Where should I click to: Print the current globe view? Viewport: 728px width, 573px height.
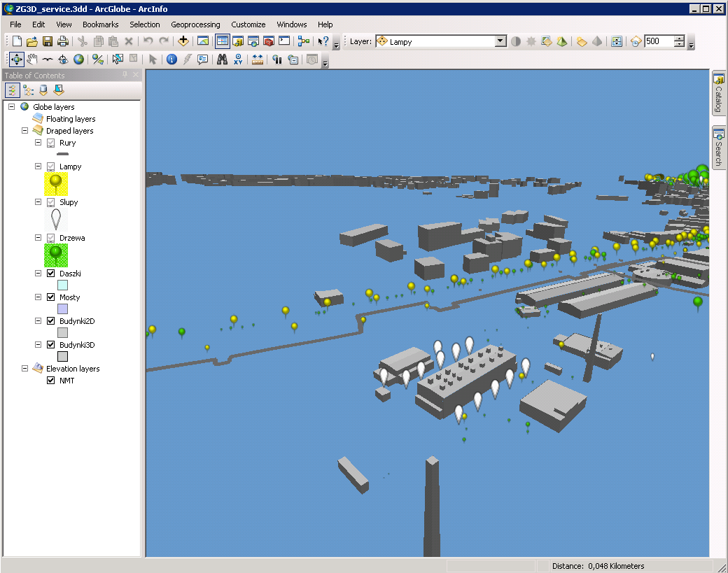click(x=63, y=41)
